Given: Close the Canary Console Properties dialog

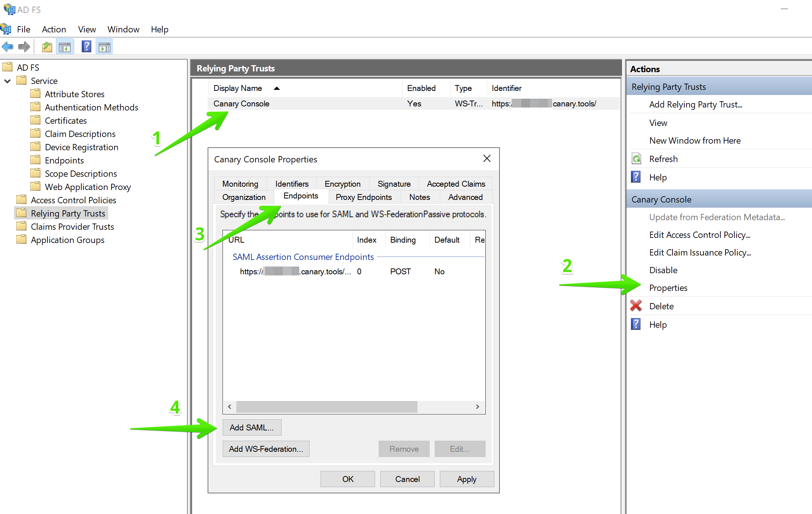Looking at the screenshot, I should (x=487, y=158).
